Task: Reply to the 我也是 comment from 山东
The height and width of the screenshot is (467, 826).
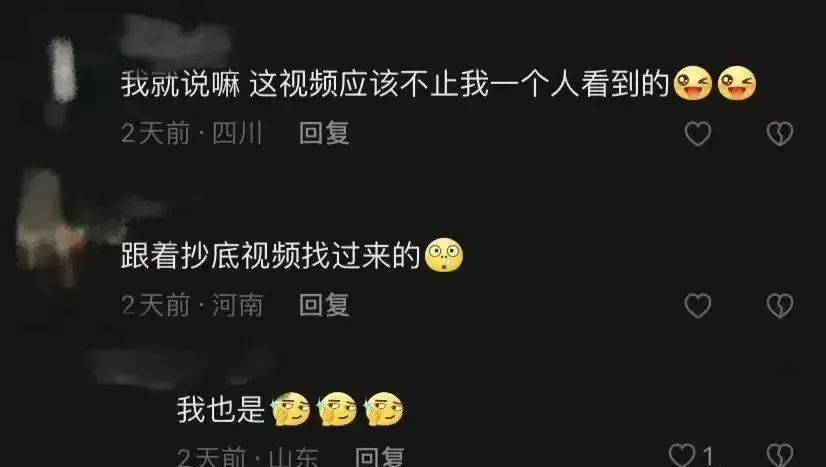Action: [380, 456]
